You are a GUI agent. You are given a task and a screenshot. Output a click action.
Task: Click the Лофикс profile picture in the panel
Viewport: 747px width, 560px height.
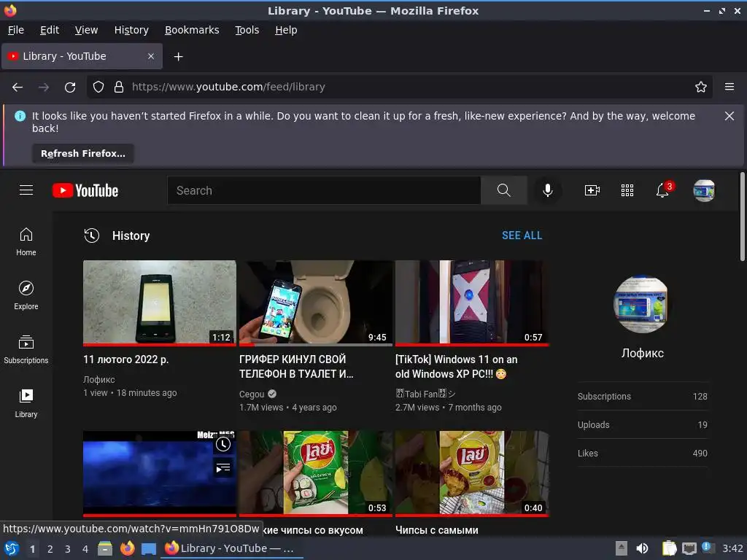[642, 304]
